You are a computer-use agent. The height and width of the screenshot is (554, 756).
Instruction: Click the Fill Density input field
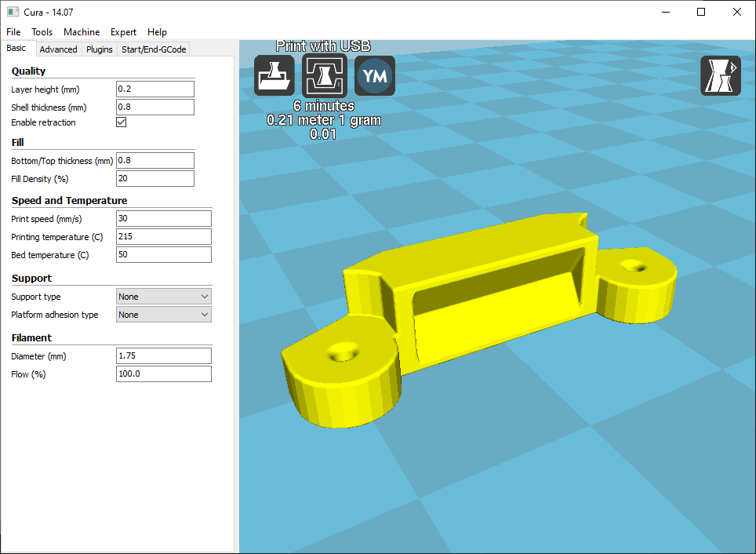(155, 179)
